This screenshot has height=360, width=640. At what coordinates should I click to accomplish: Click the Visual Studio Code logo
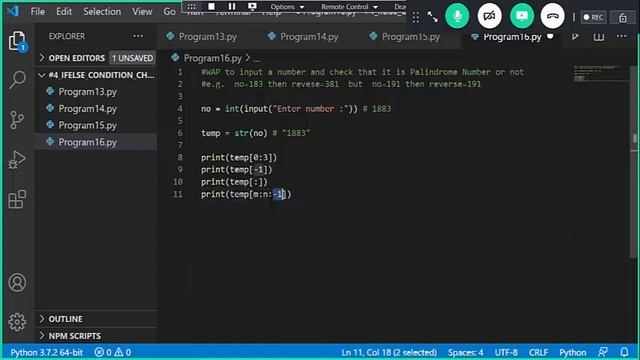tap(13, 11)
